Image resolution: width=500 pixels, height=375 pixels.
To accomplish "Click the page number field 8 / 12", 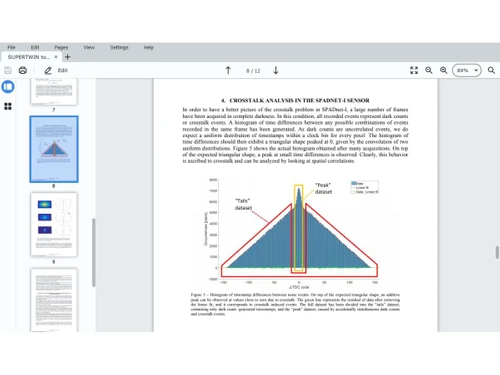I will (x=253, y=71).
